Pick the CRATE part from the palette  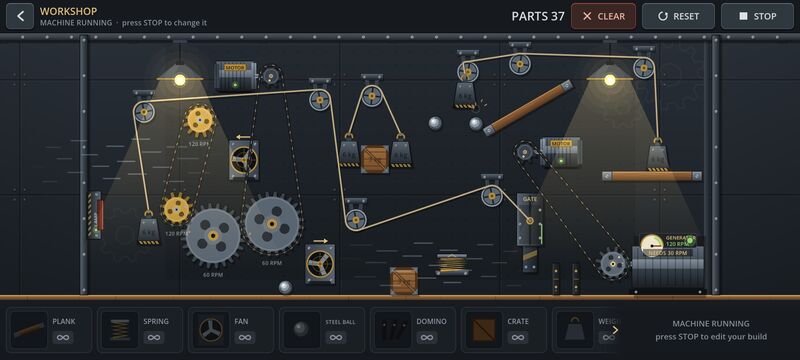point(504,330)
